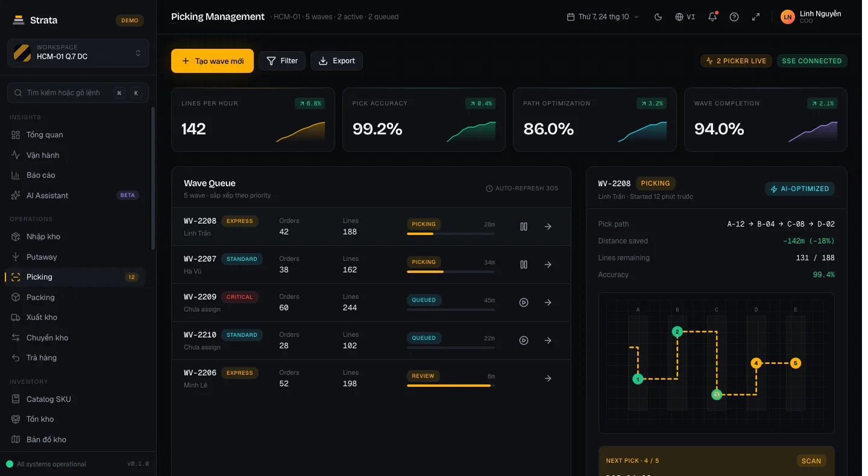Start queued wave WV-2209
This screenshot has width=868, height=476.
point(524,302)
